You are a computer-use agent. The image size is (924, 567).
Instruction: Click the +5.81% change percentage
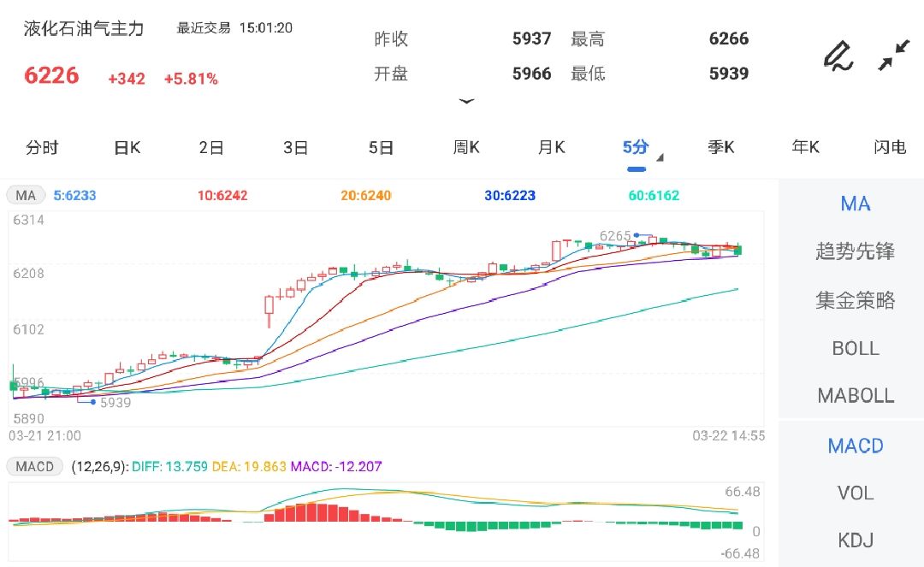click(191, 79)
